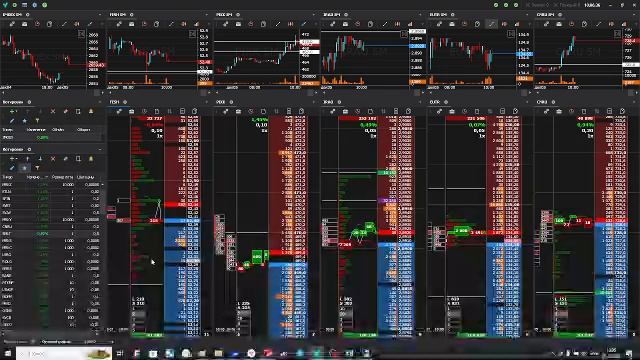This screenshot has height=360, width=640.
Task: Click red clock icon in chart near 2660
Action: pyautogui.click(x=37, y=24)
